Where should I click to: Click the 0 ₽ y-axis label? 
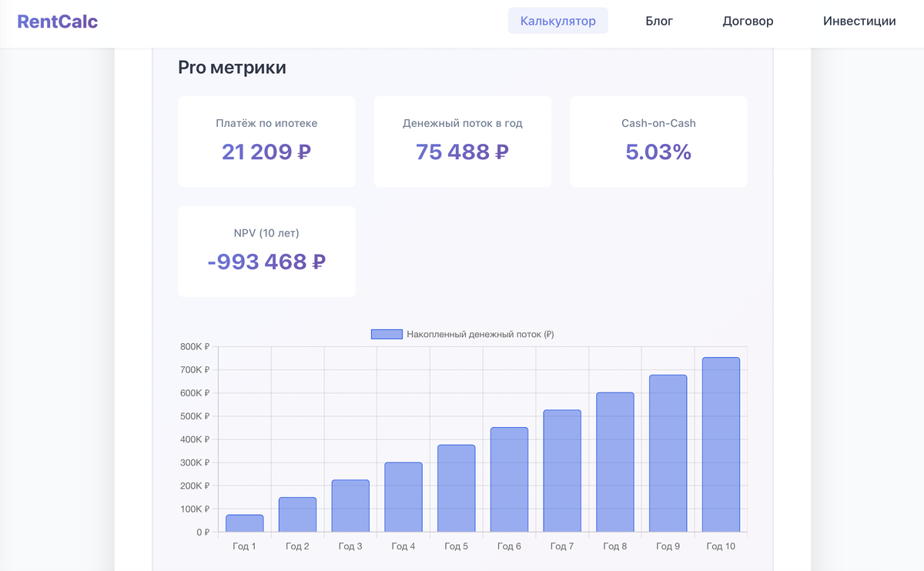point(203,532)
